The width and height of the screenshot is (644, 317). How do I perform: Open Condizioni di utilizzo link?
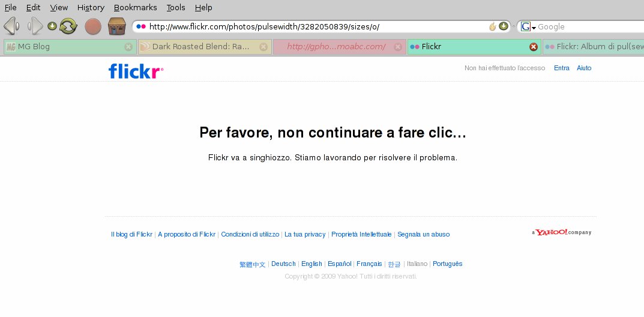point(250,235)
